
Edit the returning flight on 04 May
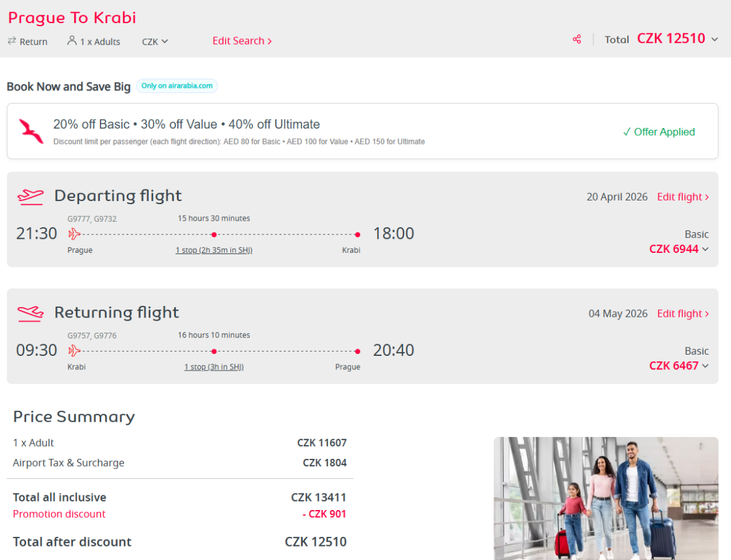(x=683, y=314)
